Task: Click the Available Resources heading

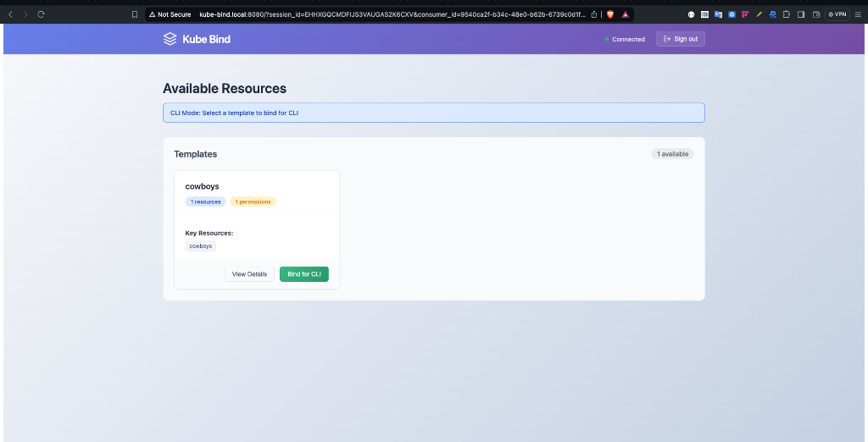Action: [x=225, y=88]
